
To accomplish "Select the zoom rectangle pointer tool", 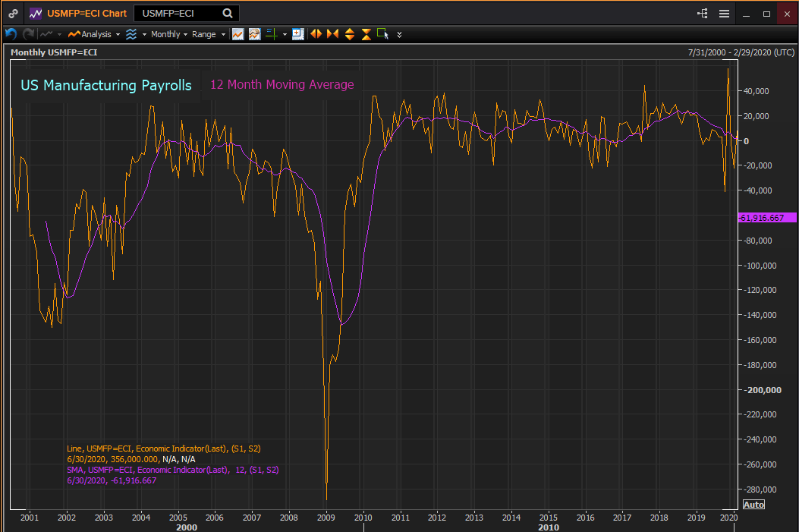I will (x=382, y=34).
